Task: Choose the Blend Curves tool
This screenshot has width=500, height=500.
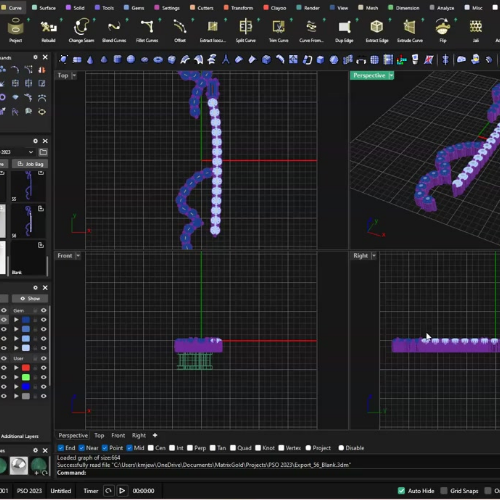Action: 114,30
